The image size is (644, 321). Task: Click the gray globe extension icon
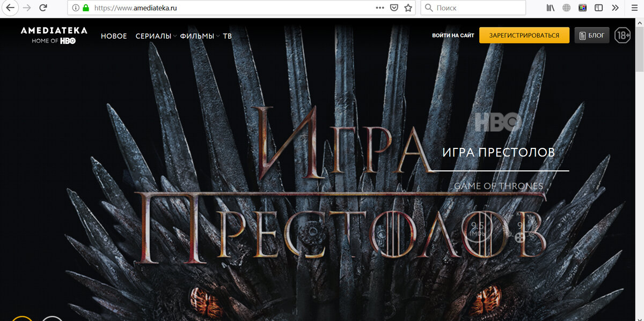[567, 8]
